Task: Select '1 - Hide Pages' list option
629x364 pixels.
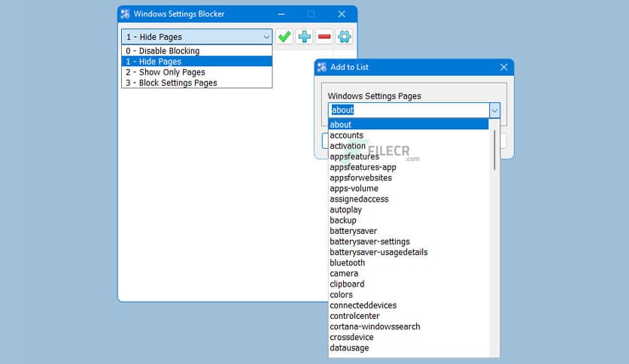Action: (197, 62)
